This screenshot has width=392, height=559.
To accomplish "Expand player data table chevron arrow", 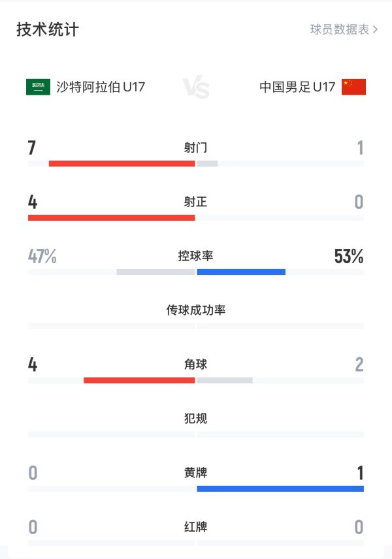I will tap(375, 29).
